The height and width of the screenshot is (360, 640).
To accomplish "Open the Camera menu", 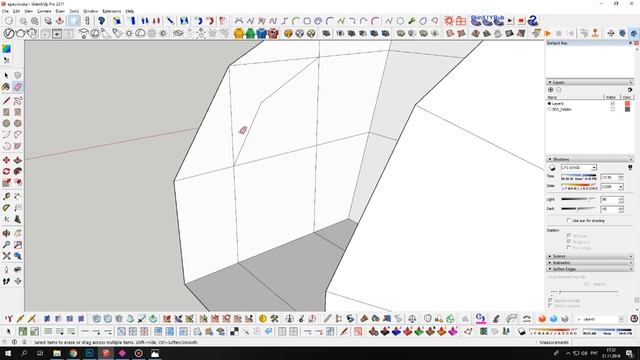I will pyautogui.click(x=44, y=11).
